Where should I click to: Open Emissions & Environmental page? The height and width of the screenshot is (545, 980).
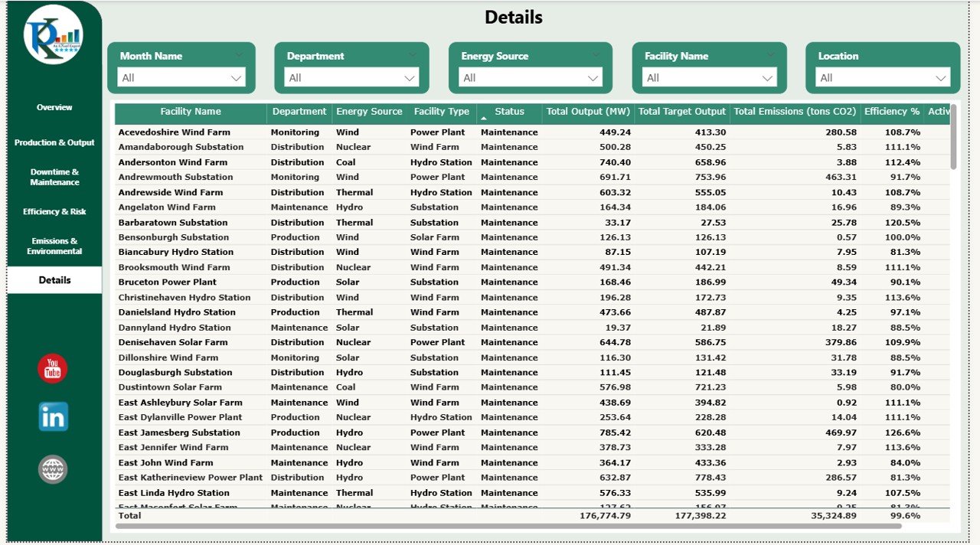point(54,246)
